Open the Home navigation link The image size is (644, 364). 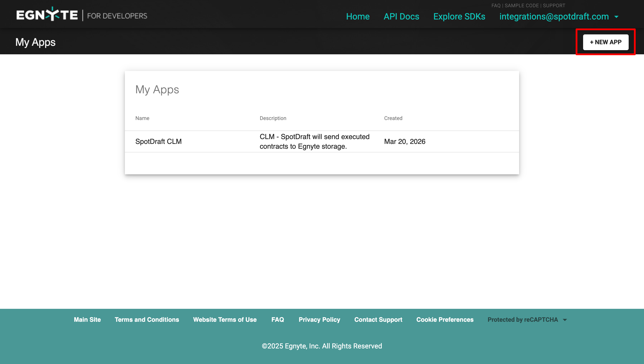click(x=358, y=16)
